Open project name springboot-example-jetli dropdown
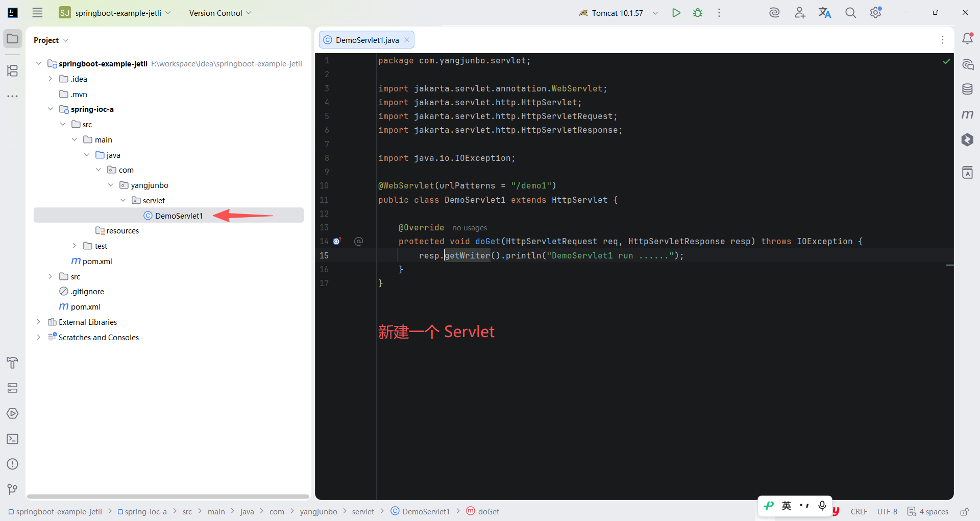Viewport: 980px width, 521px height. click(x=115, y=13)
